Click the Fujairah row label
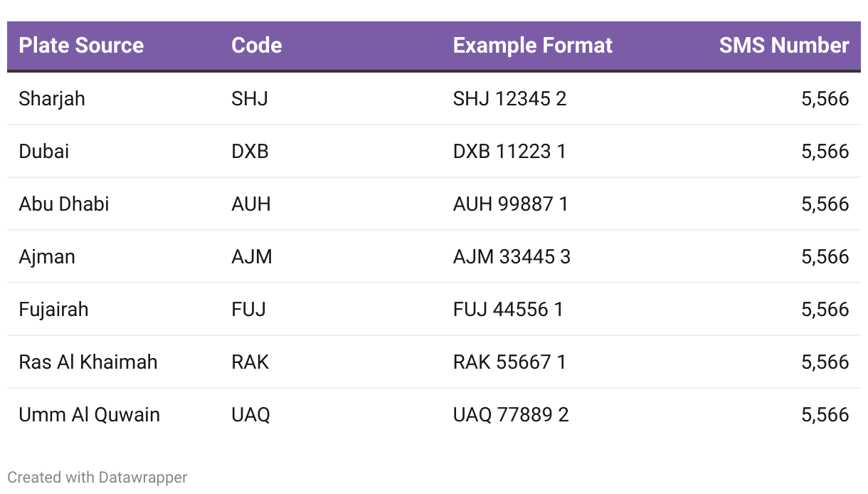This screenshot has height=494, width=868. (x=53, y=309)
